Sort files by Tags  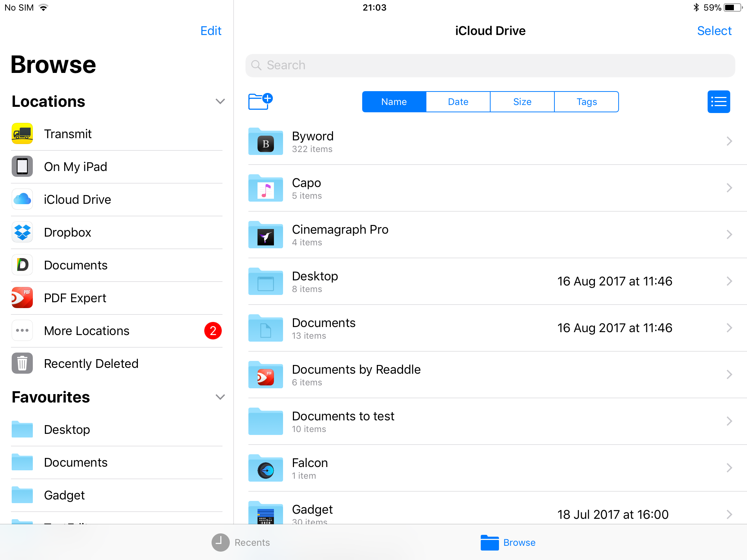tap(587, 102)
